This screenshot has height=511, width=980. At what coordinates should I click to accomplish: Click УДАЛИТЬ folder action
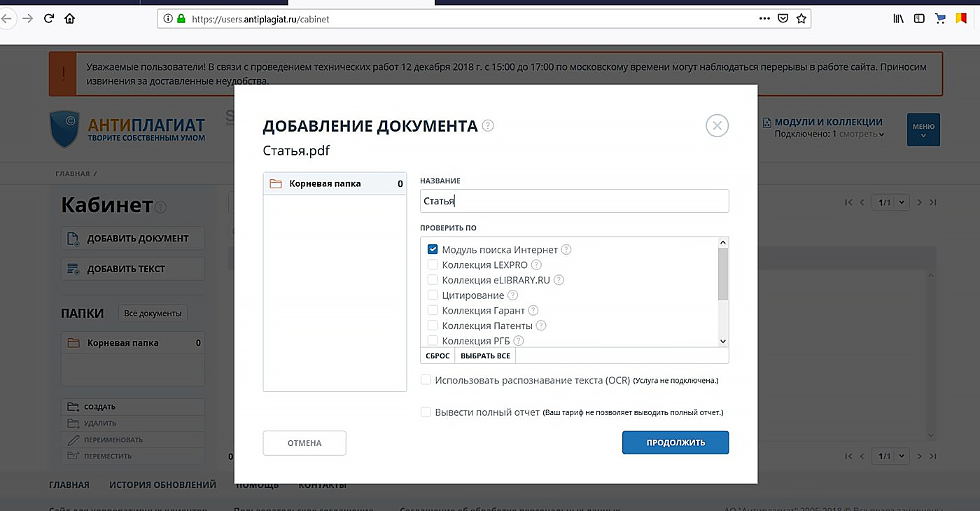[133, 423]
